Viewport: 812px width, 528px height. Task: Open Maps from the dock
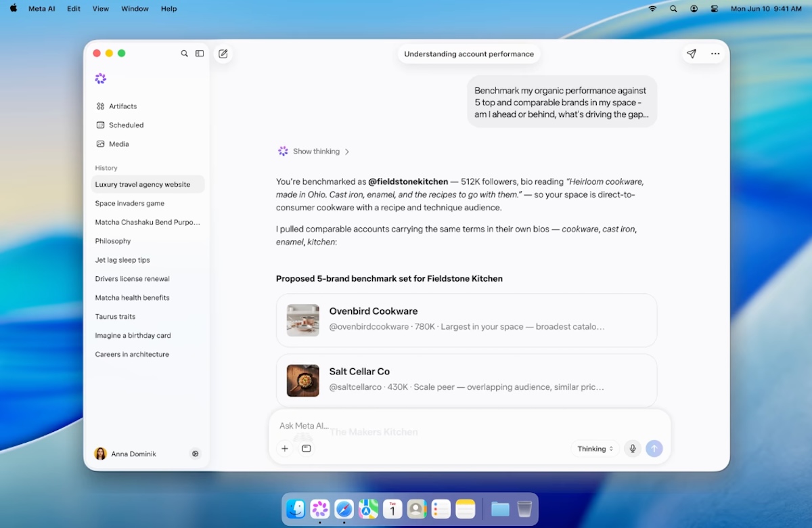pyautogui.click(x=369, y=509)
